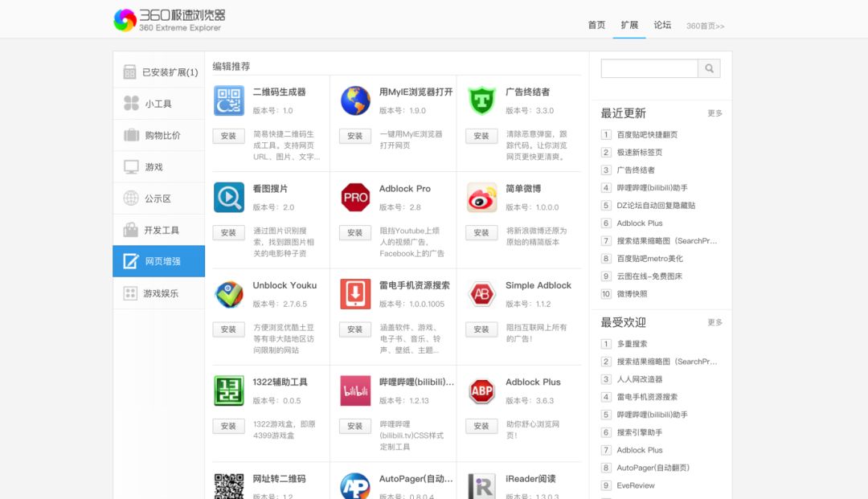Open 多重搜索 in 最受欢迎
This screenshot has height=499, width=868.
click(632, 344)
